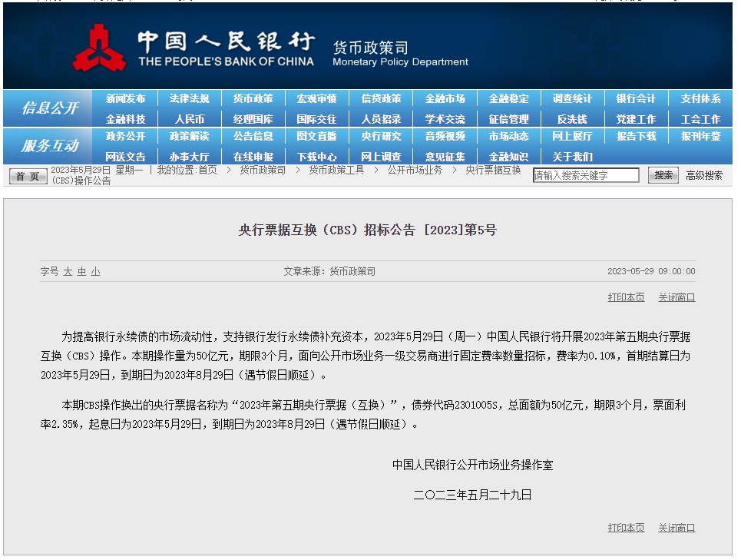Open 图文直播 navigation item
Image resolution: width=741 pixels, height=560 pixels.
[316, 137]
